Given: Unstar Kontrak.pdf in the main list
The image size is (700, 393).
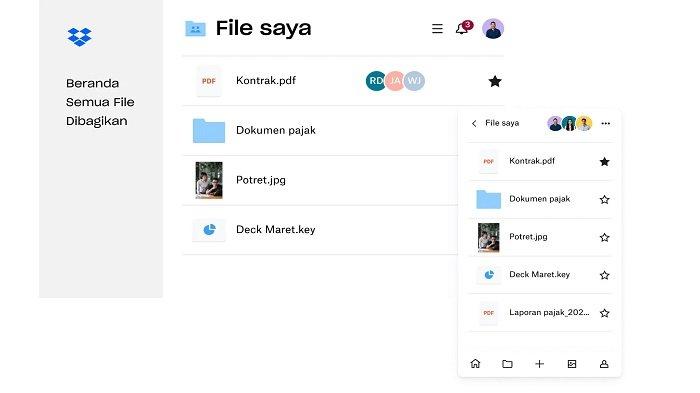Looking at the screenshot, I should tap(495, 81).
